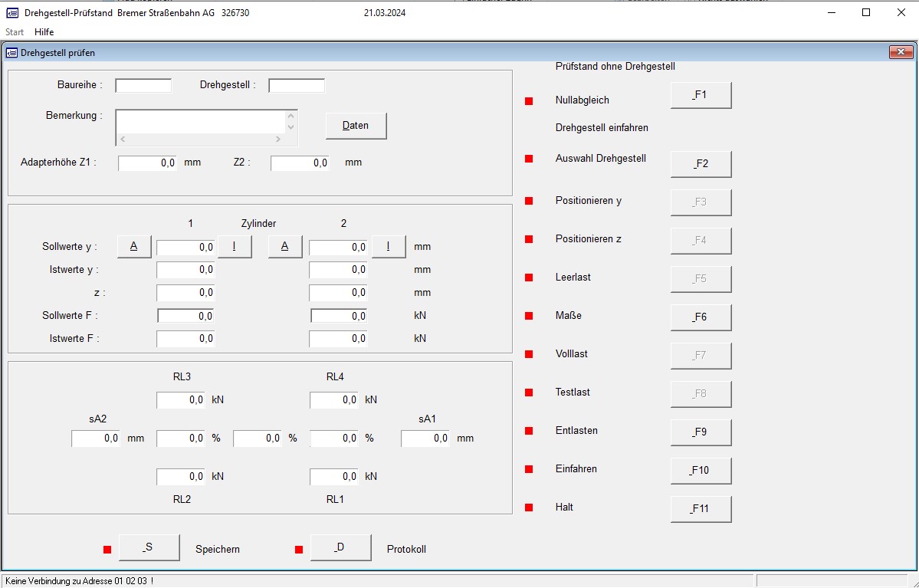The height and width of the screenshot is (588, 919).
Task: Click the sA2 value field
Action: click(94, 438)
